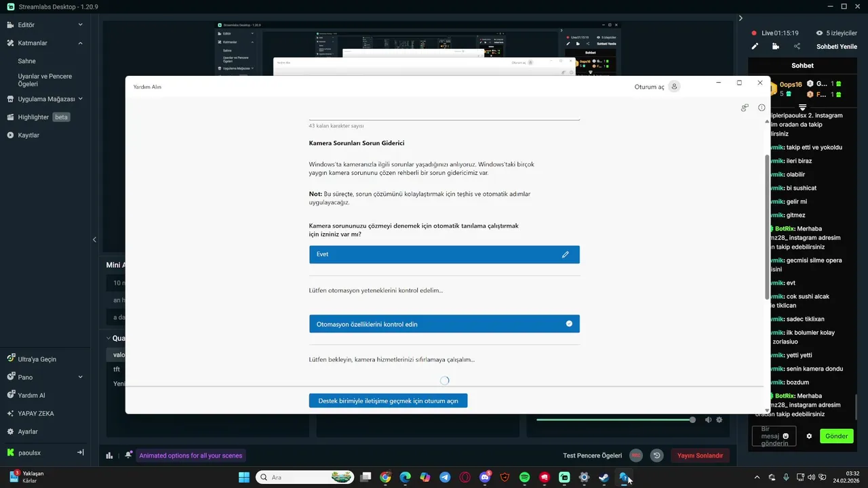Mute the mixer audio speaker icon
The width and height of the screenshot is (868, 488).
coord(708,420)
